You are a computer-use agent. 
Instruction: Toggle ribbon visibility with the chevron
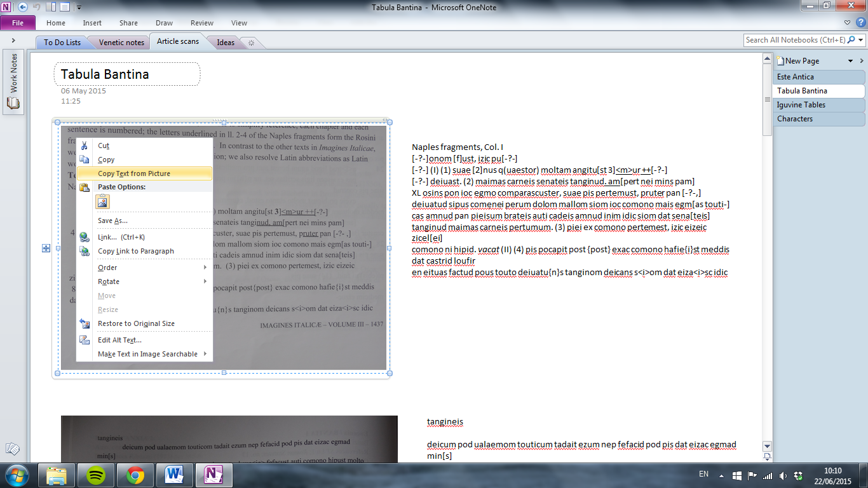pyautogui.click(x=850, y=23)
